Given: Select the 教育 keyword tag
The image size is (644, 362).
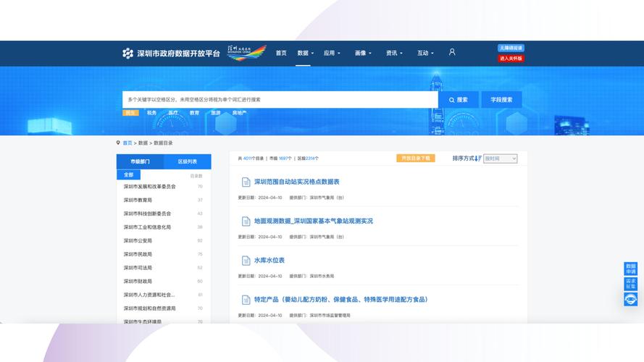Looking at the screenshot, I should pos(194,113).
